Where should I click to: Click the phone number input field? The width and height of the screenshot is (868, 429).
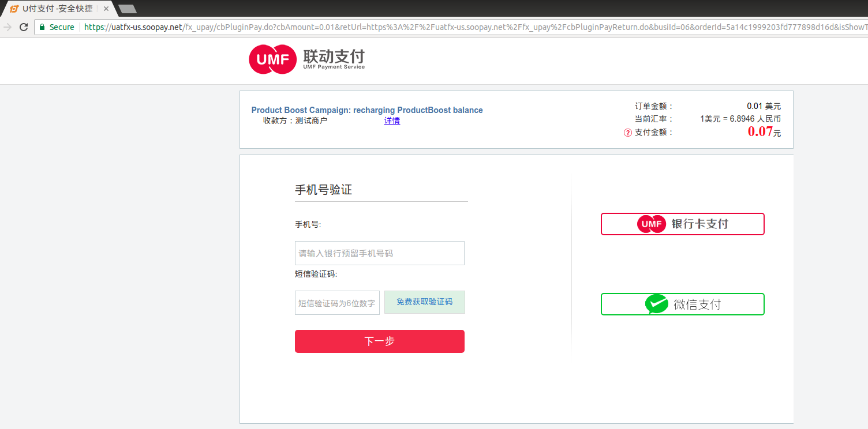[x=379, y=253]
